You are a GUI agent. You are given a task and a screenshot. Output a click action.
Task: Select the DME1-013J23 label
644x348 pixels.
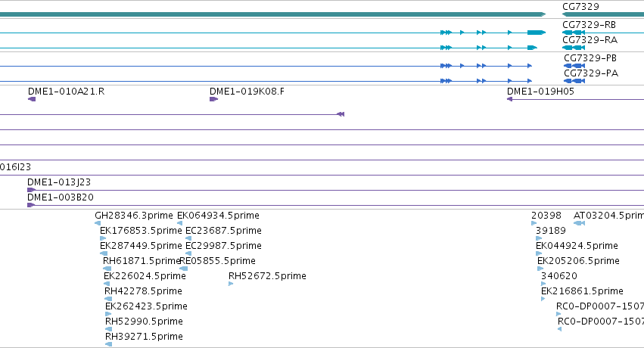[x=59, y=182]
